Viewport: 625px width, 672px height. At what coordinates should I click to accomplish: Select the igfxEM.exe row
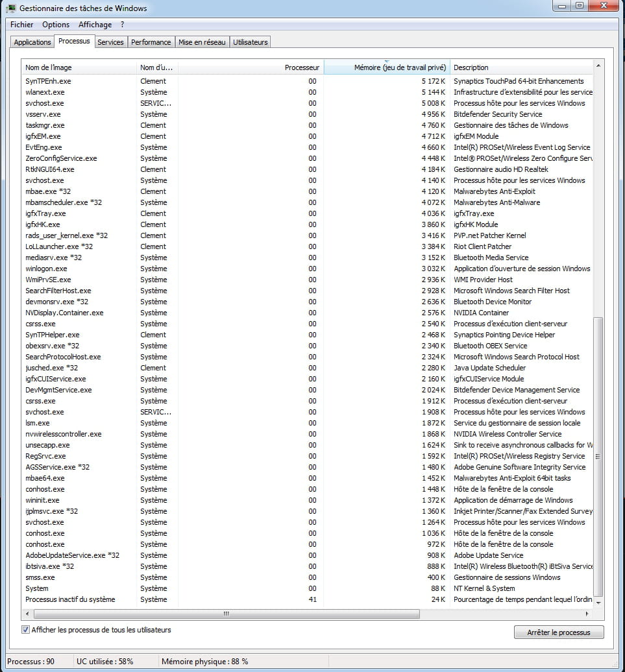[307, 136]
